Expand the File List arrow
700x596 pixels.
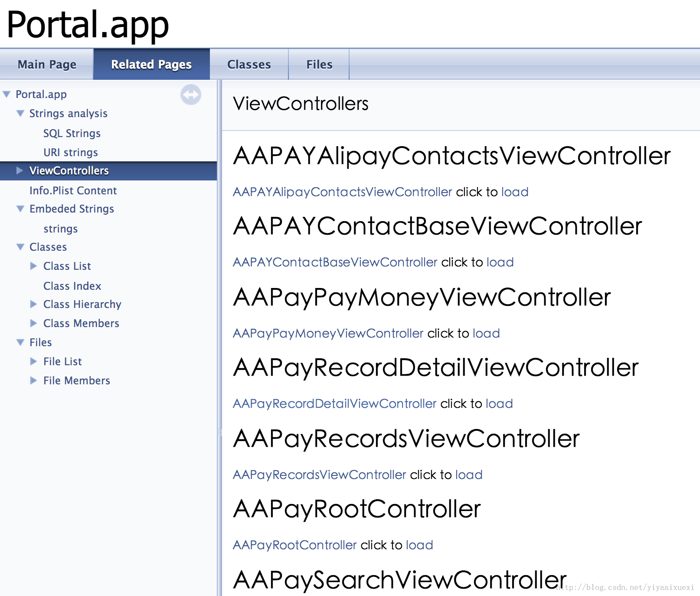33,361
